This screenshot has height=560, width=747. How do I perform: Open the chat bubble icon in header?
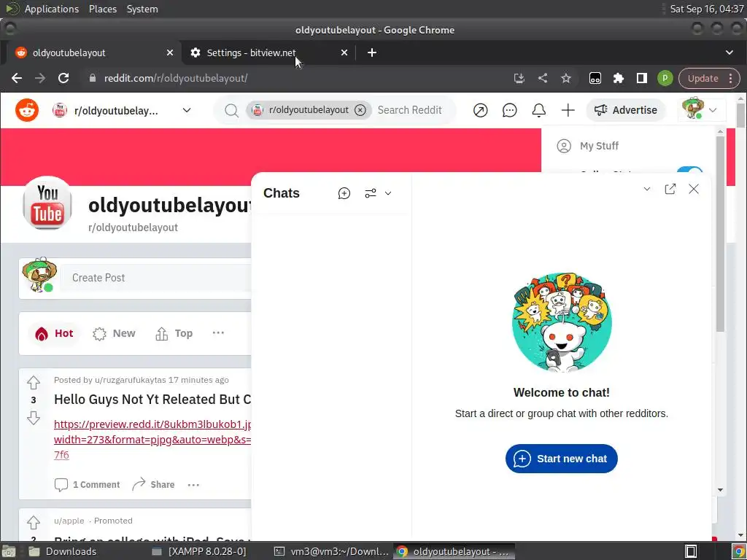pos(509,111)
